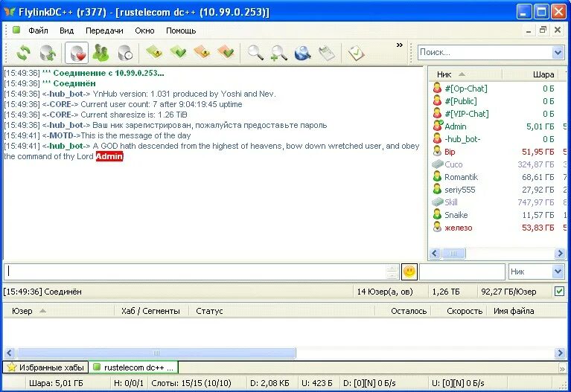Screen dimensions: 571x392
Task: Click the Хаб / Сегменты column header
Action: click(x=151, y=311)
